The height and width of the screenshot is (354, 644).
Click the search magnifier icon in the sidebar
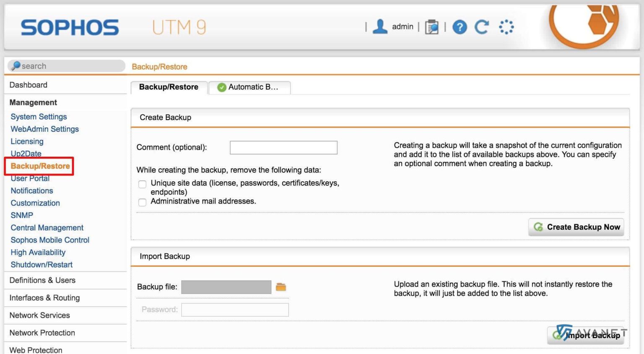click(x=16, y=65)
